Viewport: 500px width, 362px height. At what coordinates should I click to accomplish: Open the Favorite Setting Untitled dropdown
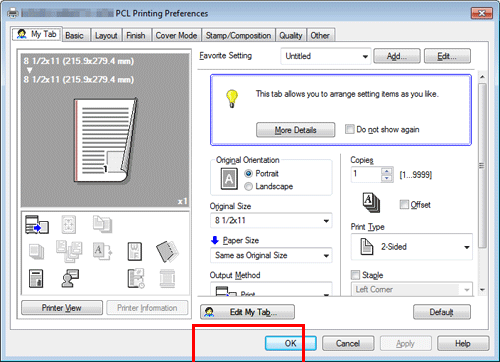click(x=326, y=56)
